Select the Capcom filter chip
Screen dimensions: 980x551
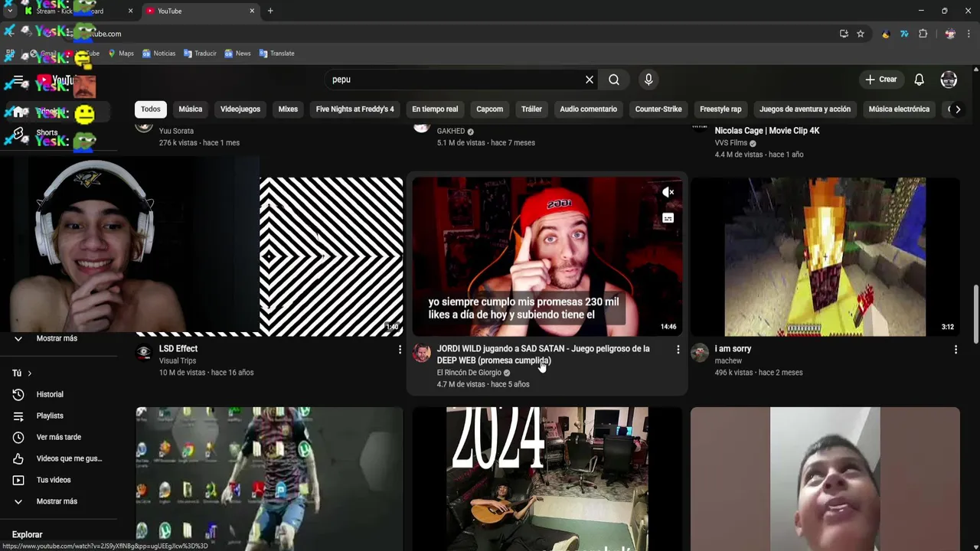pyautogui.click(x=490, y=109)
